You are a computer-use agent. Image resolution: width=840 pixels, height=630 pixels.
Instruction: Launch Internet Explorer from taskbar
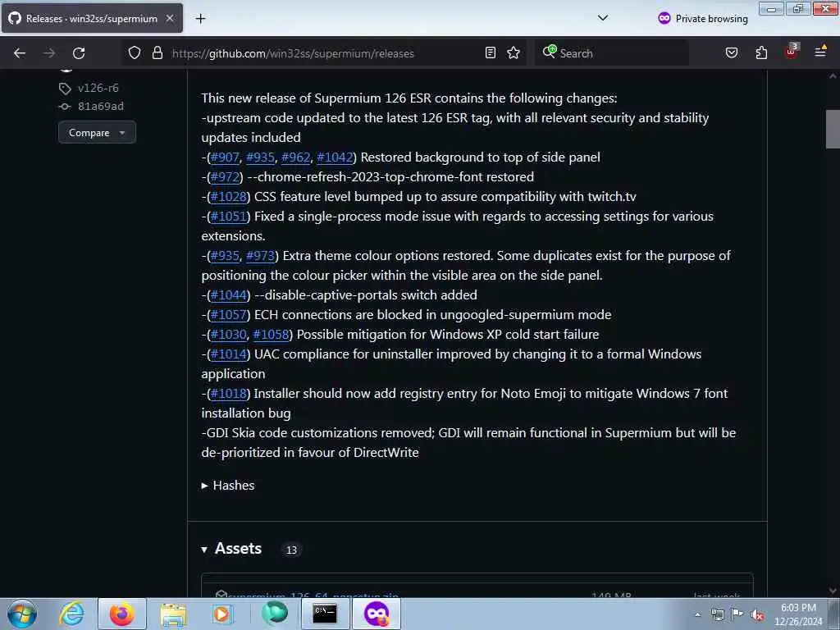point(71,614)
